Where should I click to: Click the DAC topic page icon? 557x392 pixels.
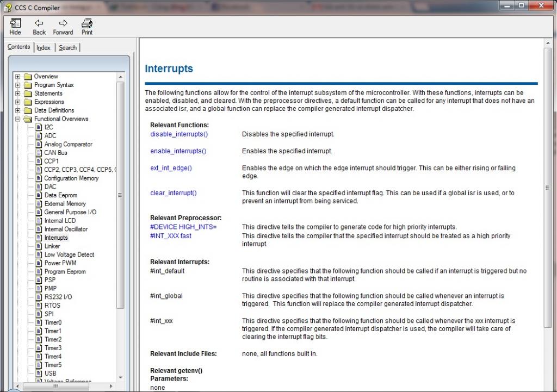39,187
